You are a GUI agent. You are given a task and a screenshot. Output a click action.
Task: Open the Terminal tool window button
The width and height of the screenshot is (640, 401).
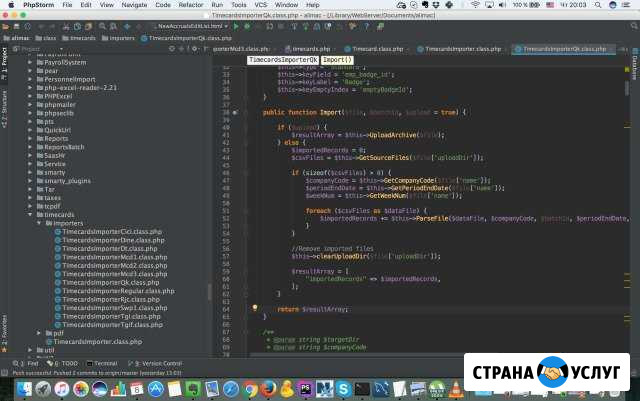tap(102, 363)
